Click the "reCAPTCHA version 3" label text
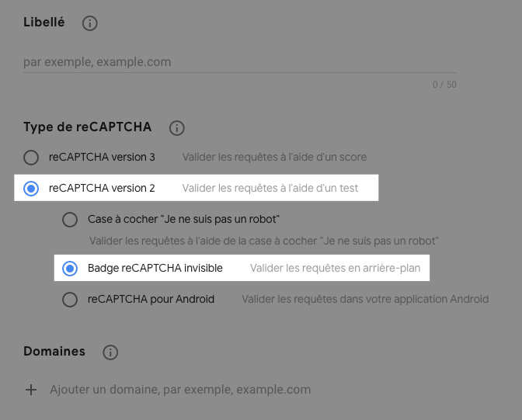 (102, 158)
